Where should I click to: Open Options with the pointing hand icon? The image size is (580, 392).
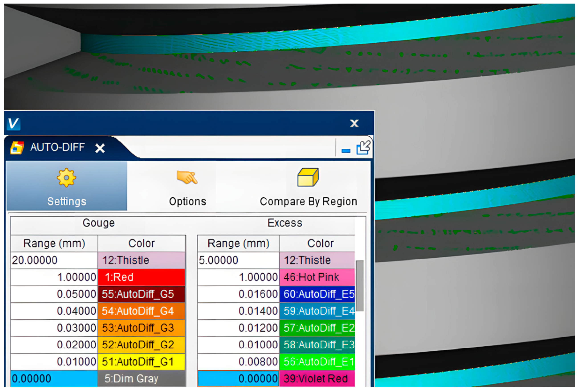[187, 178]
